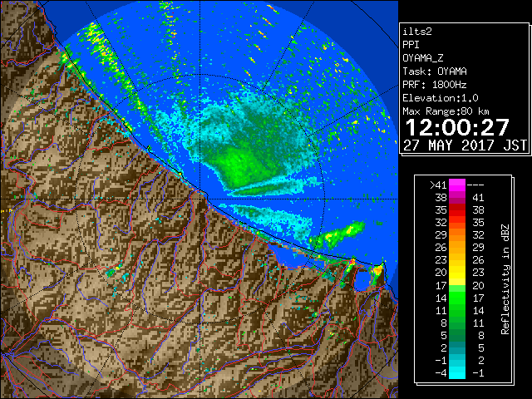This screenshot has width=532, height=399.
Task: Click the '-4' legend label
Action: click(441, 373)
